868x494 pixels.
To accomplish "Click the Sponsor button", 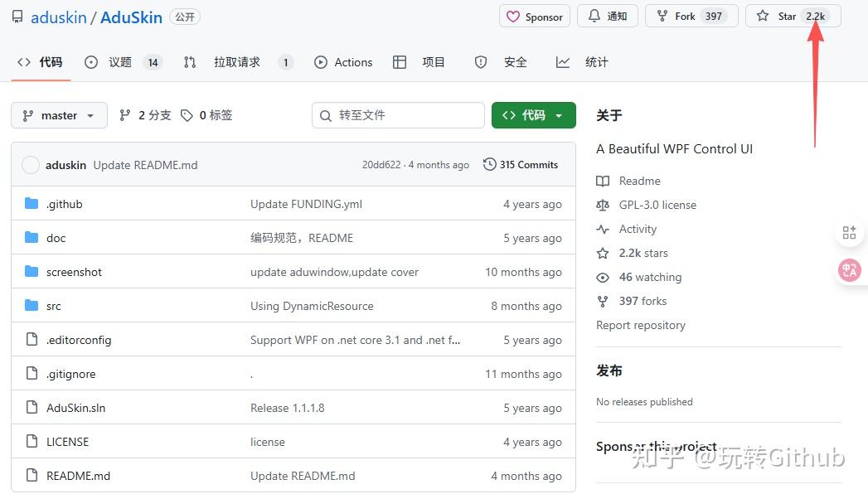I will point(534,16).
